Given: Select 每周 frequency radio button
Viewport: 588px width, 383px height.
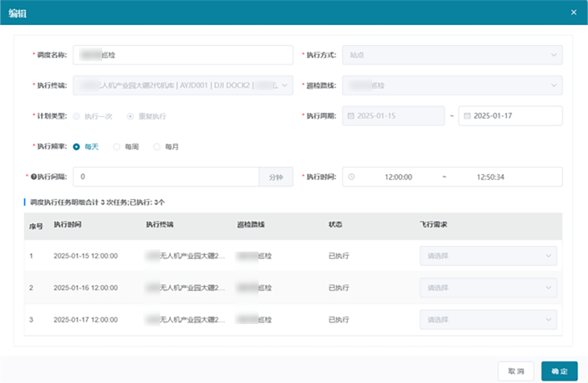Looking at the screenshot, I should [x=117, y=147].
